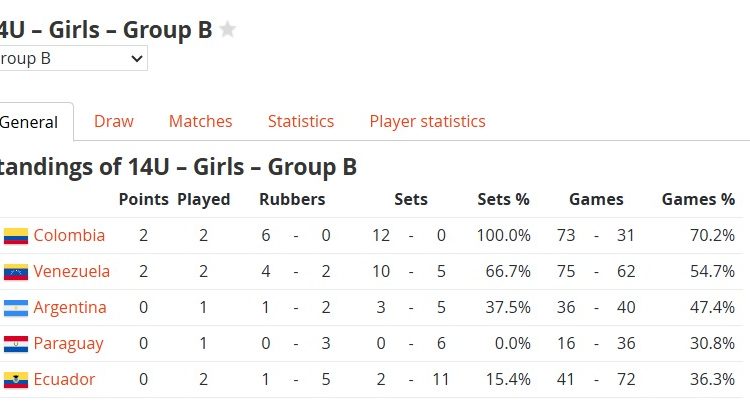Visit the Paraguay team link
The width and height of the screenshot is (750, 419).
[x=68, y=344]
